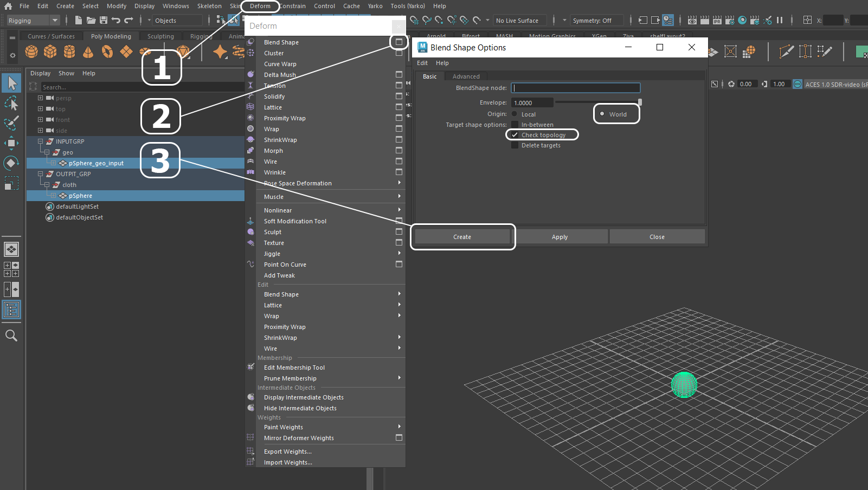
Task: Click the Outliner Search field
Action: (x=142, y=87)
